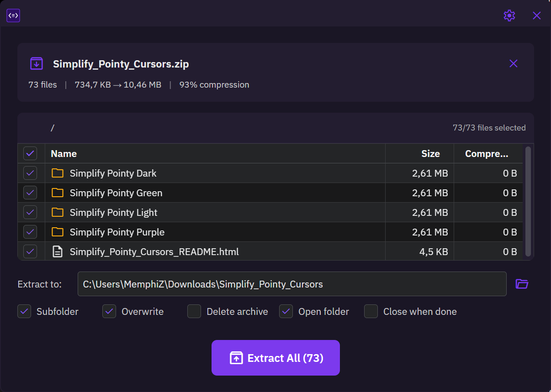Screen dimensions: 551x392
Task: Click the root path slash breadcrumb
Action: point(53,128)
